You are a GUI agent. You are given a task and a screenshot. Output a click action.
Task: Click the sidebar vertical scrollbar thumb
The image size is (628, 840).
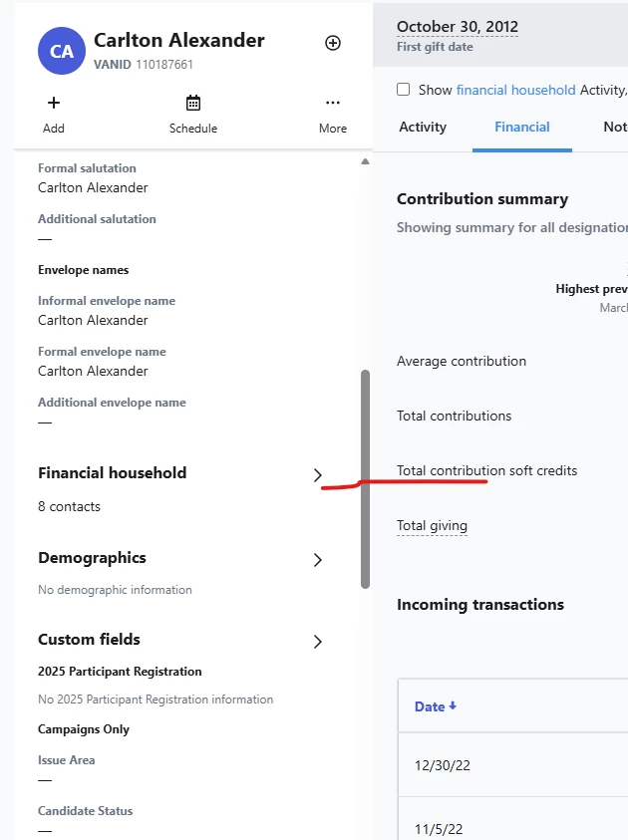click(x=365, y=478)
